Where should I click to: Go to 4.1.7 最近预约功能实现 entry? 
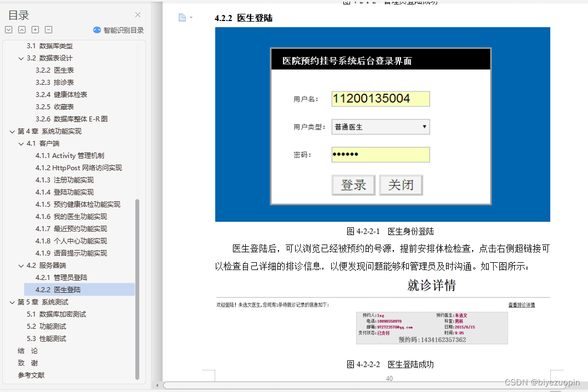71,229
